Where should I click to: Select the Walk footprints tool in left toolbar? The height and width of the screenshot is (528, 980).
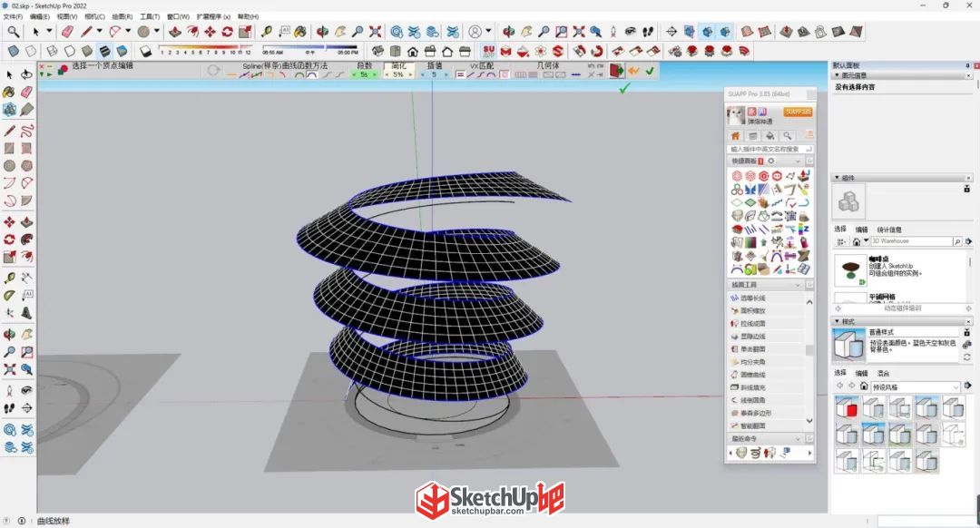click(x=9, y=408)
